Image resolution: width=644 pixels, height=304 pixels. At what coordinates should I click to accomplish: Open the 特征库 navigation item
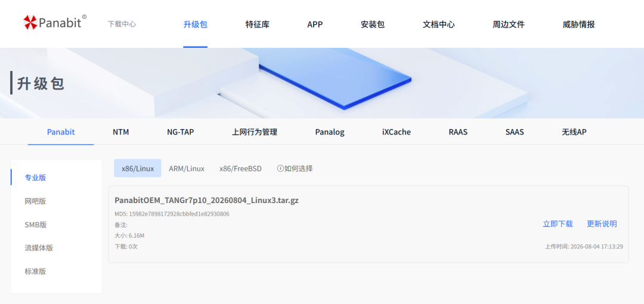coord(258,24)
